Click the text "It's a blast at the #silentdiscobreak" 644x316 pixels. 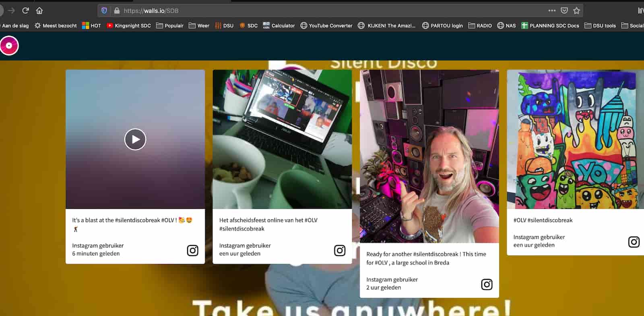click(116, 220)
